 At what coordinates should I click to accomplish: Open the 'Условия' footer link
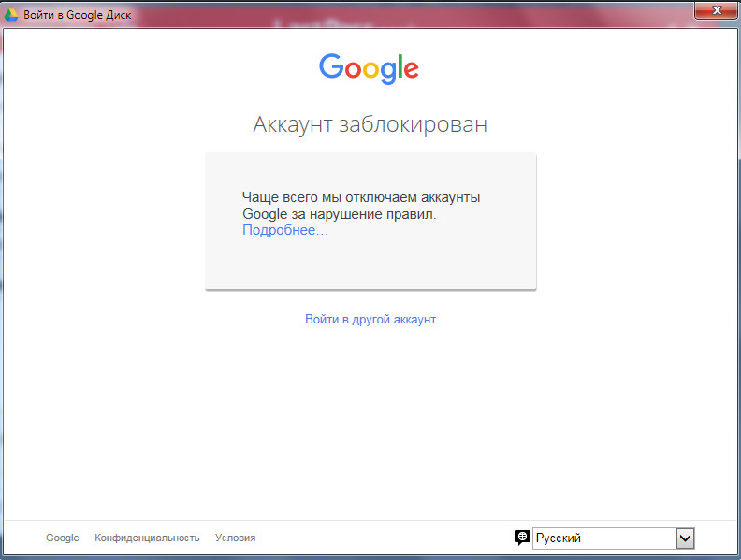point(236,538)
